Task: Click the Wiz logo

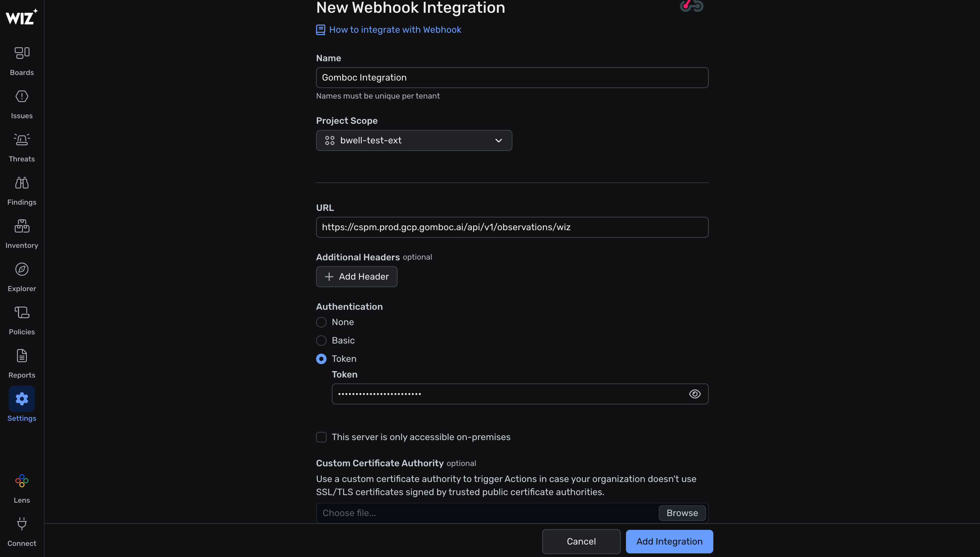Action: tap(22, 17)
